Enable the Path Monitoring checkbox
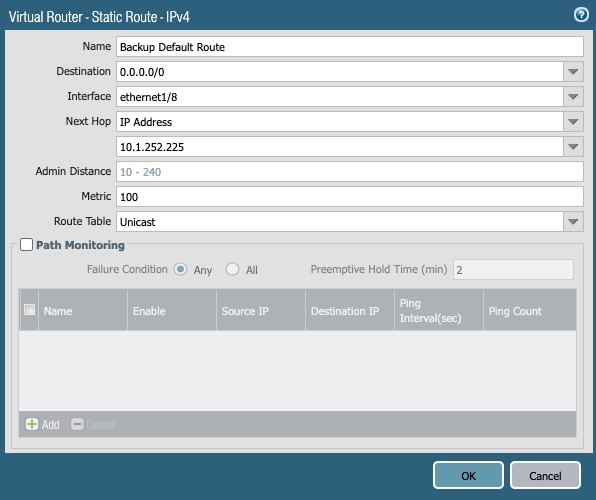 26,244
